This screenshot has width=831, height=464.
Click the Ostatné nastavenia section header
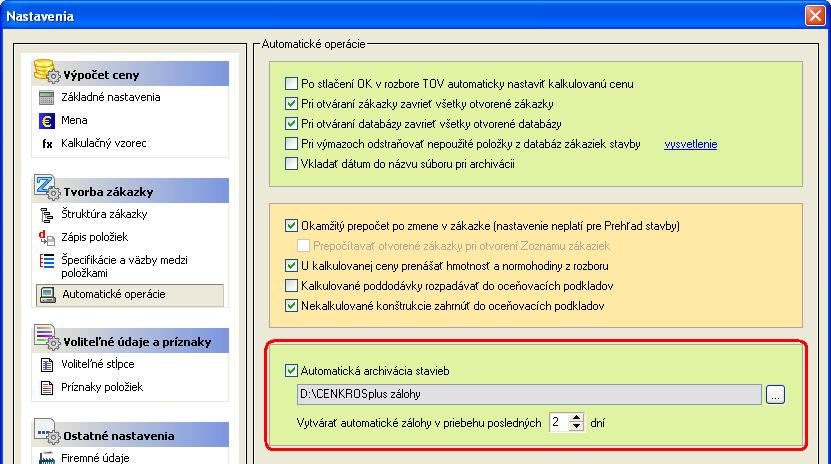point(130,434)
